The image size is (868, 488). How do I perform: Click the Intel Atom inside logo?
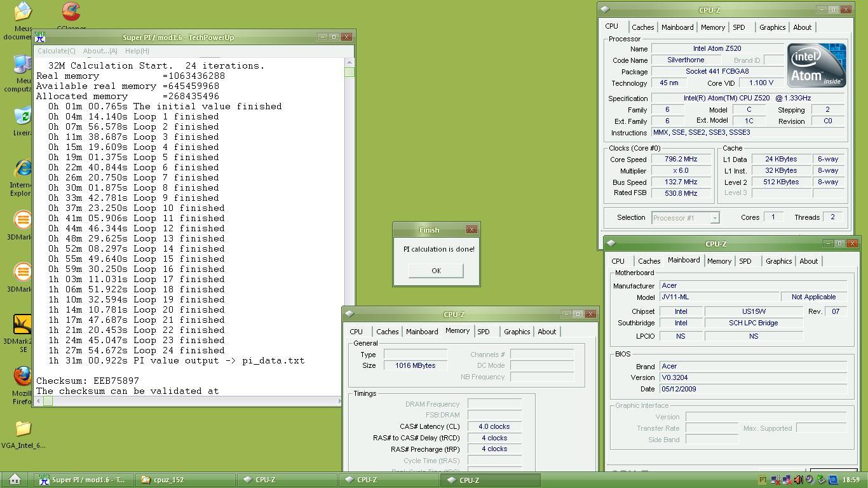(x=817, y=65)
